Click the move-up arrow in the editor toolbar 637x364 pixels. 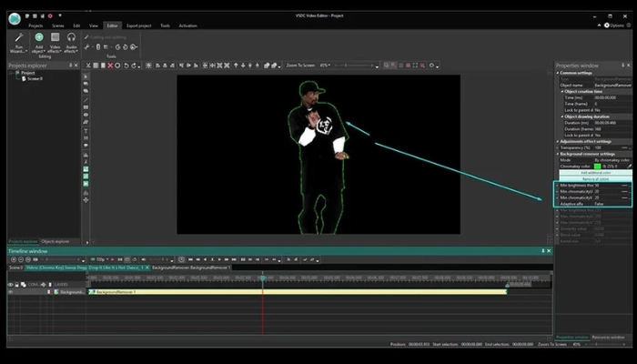(x=236, y=66)
